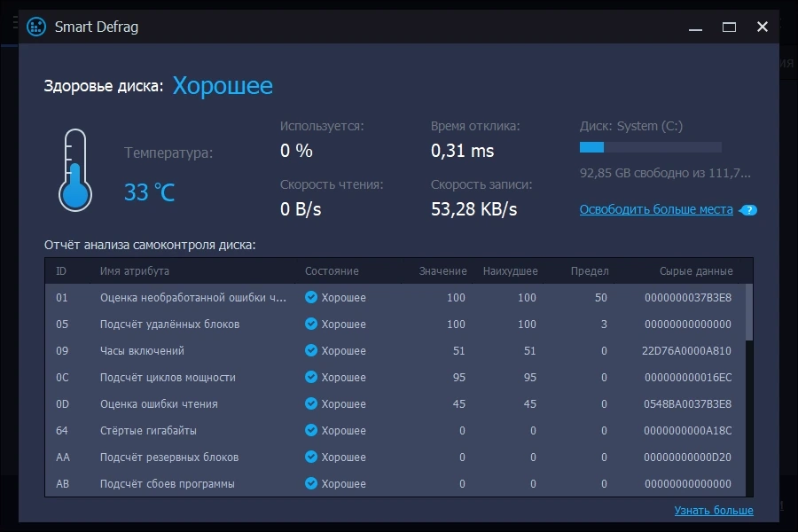Image resolution: width=798 pixels, height=532 pixels.
Task: Click status checkmark in row 01
Action: coord(311,297)
